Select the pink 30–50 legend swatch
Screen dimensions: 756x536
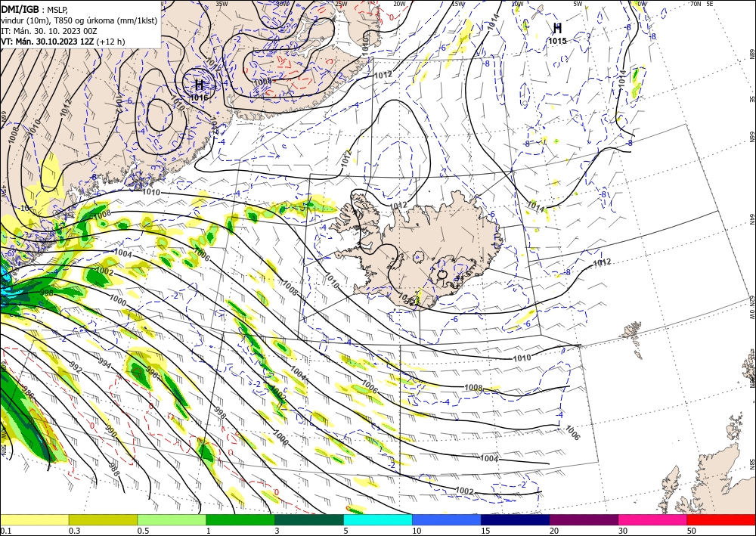[653, 519]
